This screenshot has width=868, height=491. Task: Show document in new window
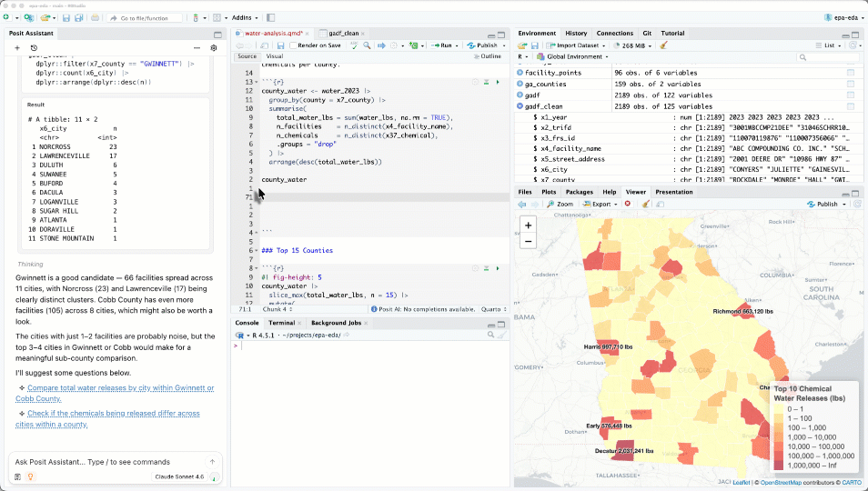point(265,45)
